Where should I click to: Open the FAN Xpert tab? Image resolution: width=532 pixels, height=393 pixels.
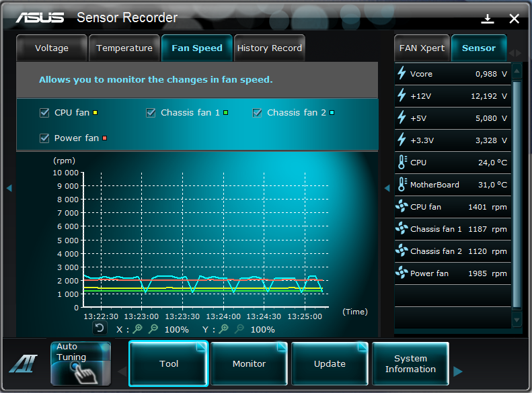point(422,48)
